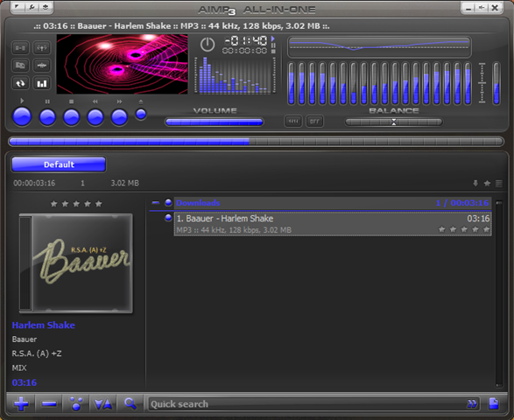Image resolution: width=514 pixels, height=420 pixels.
Task: Click the magnifier search button
Action: [x=130, y=403]
